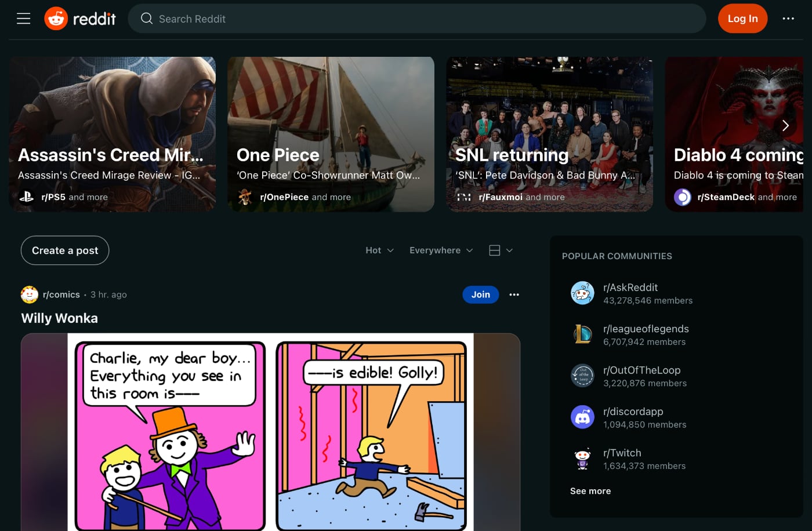The height and width of the screenshot is (531, 812).
Task: Click the '3 hr. ago' post timestamp
Action: (x=108, y=294)
